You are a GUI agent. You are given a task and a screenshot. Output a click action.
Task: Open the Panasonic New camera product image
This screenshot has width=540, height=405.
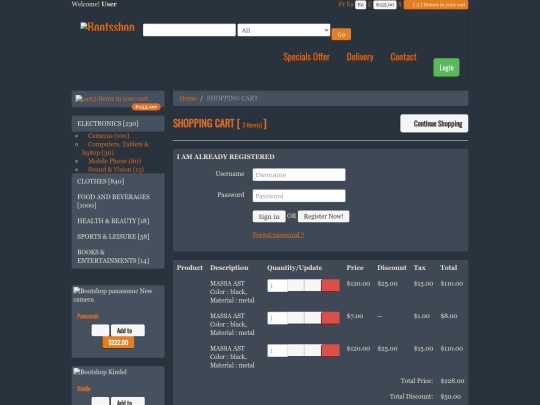(113, 295)
